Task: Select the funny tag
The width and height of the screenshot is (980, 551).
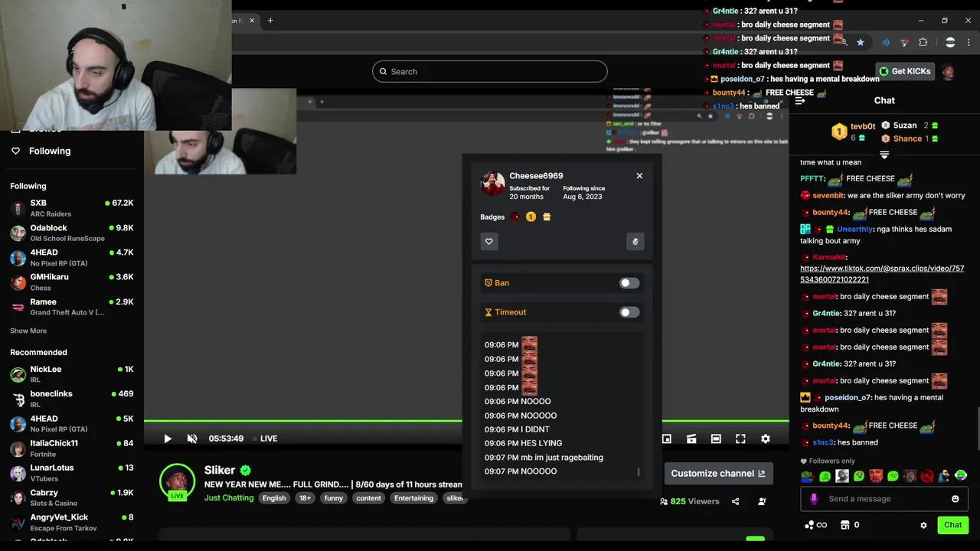Action: click(333, 498)
